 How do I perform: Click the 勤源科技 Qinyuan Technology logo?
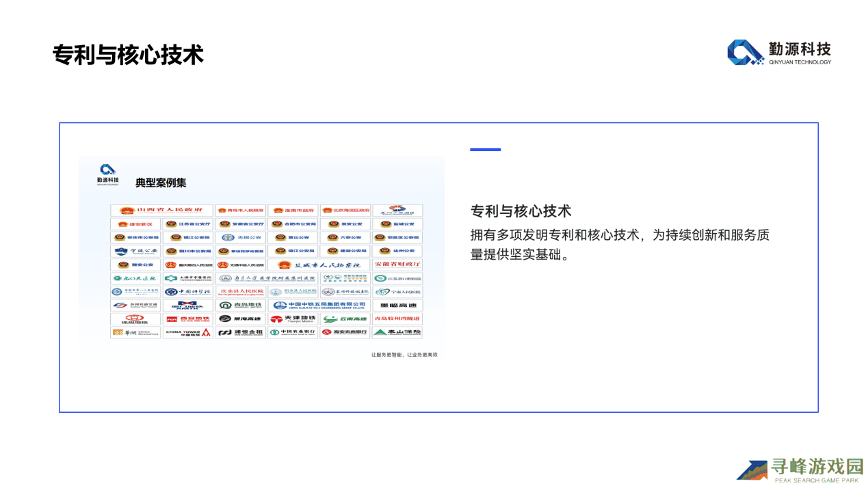pyautogui.click(x=779, y=53)
